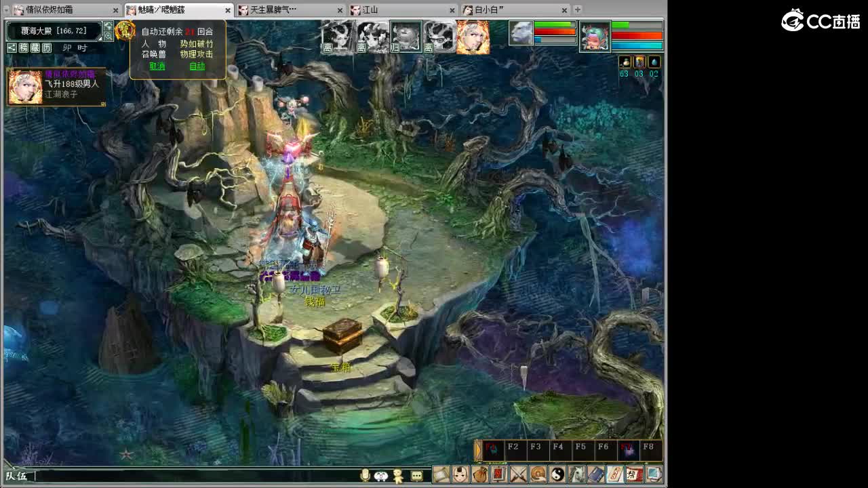Click the red banner flag icon

pyautogui.click(x=499, y=474)
